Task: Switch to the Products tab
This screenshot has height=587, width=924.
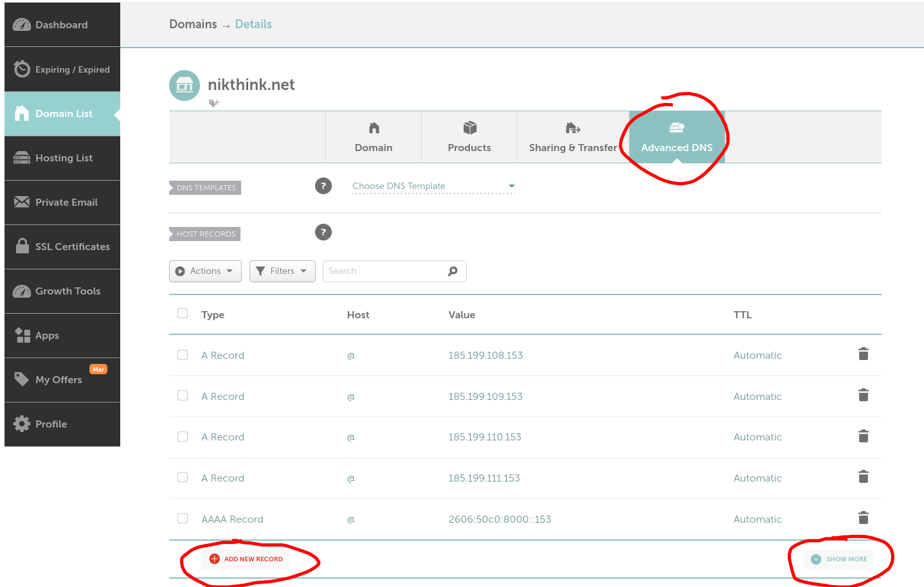Action: coord(469,137)
